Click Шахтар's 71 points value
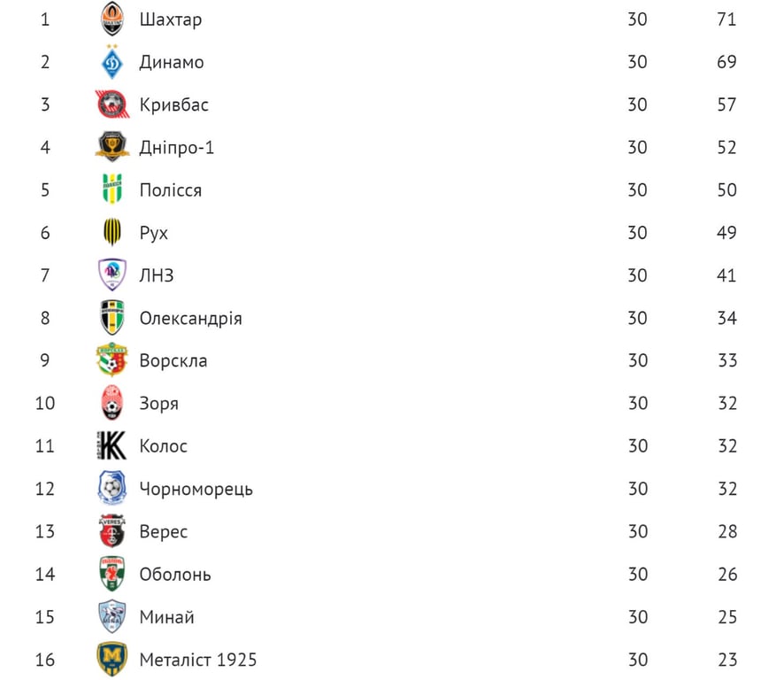Image resolution: width=784 pixels, height=680 pixels. (726, 19)
